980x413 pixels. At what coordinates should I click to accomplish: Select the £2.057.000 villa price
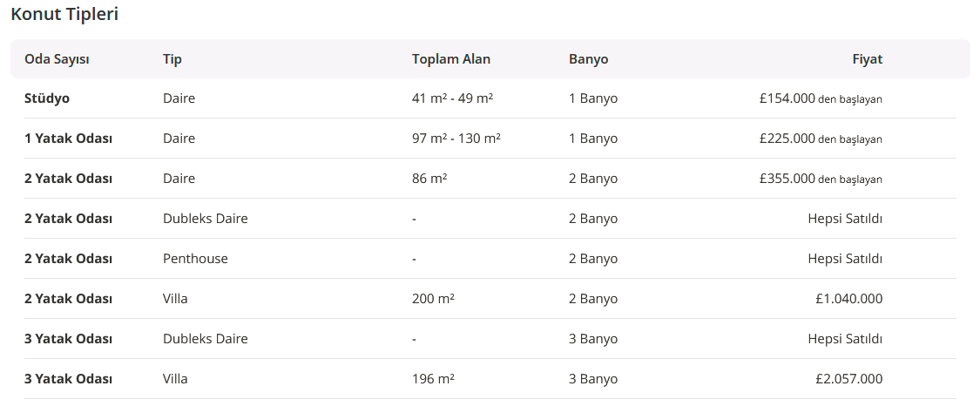[x=848, y=379]
